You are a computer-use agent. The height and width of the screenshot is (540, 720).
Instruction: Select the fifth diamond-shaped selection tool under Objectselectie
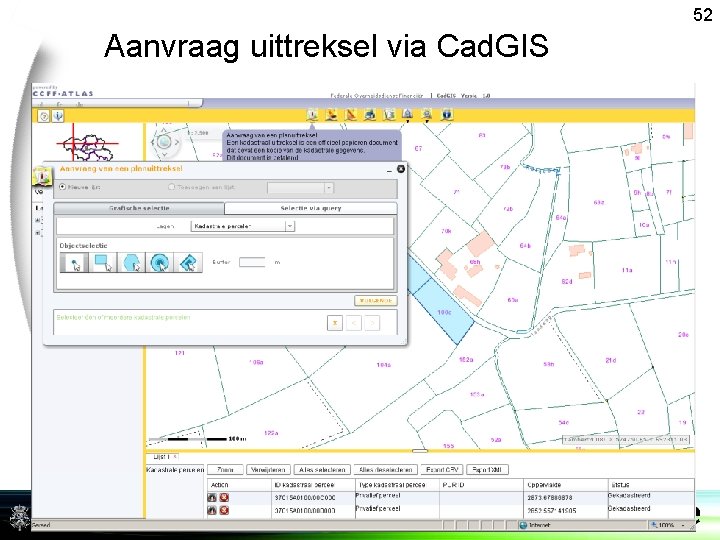coord(188,263)
